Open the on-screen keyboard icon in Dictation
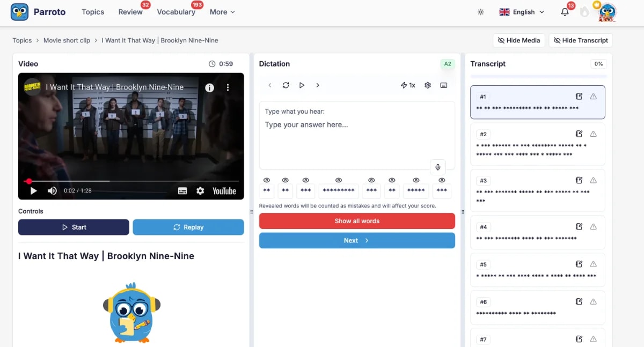 pos(444,85)
